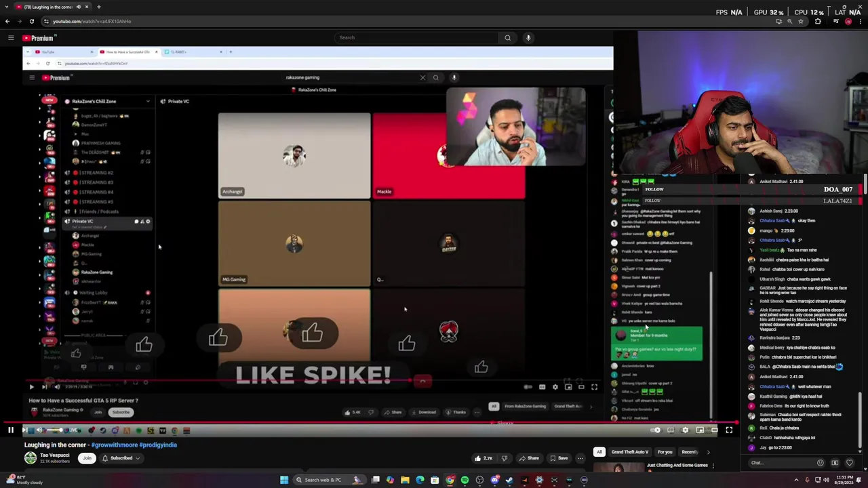Pause the live stream video
Viewport: 868px width, 488px height.
(x=11, y=430)
